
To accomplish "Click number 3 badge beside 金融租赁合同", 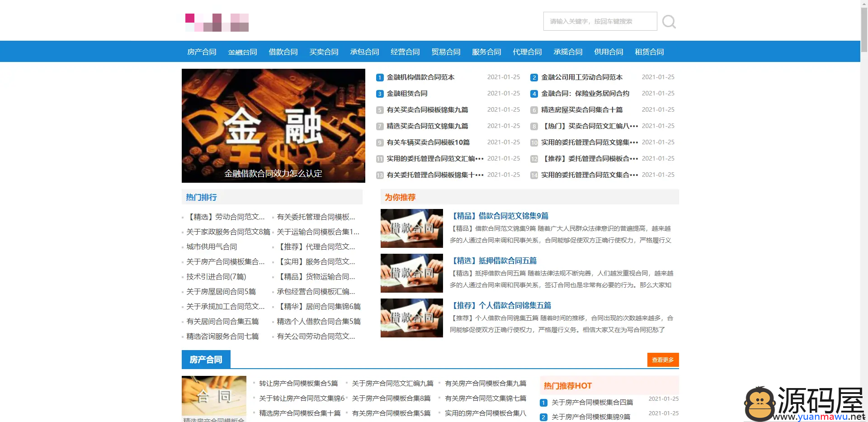I will [x=380, y=94].
